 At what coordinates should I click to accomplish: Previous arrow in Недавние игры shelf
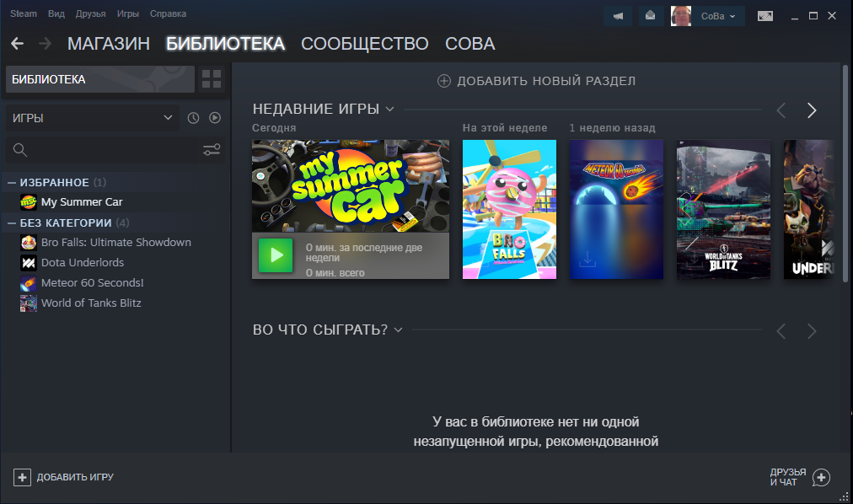pos(781,110)
